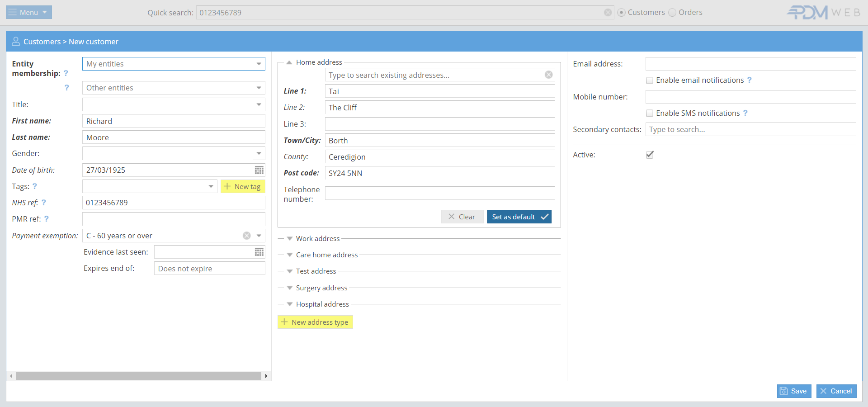868x407 pixels.
Task: Click the Tags help question mark
Action: point(35,186)
